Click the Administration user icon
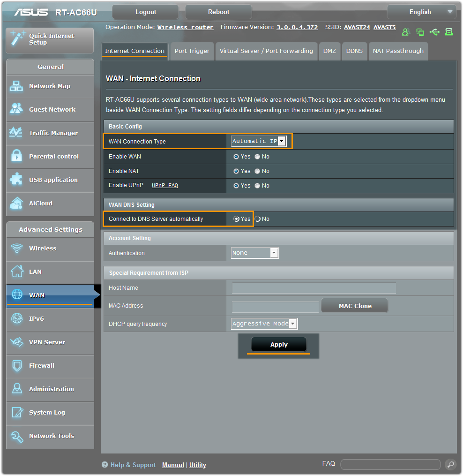Image resolution: width=463 pixels, height=476 pixels. coord(17,389)
